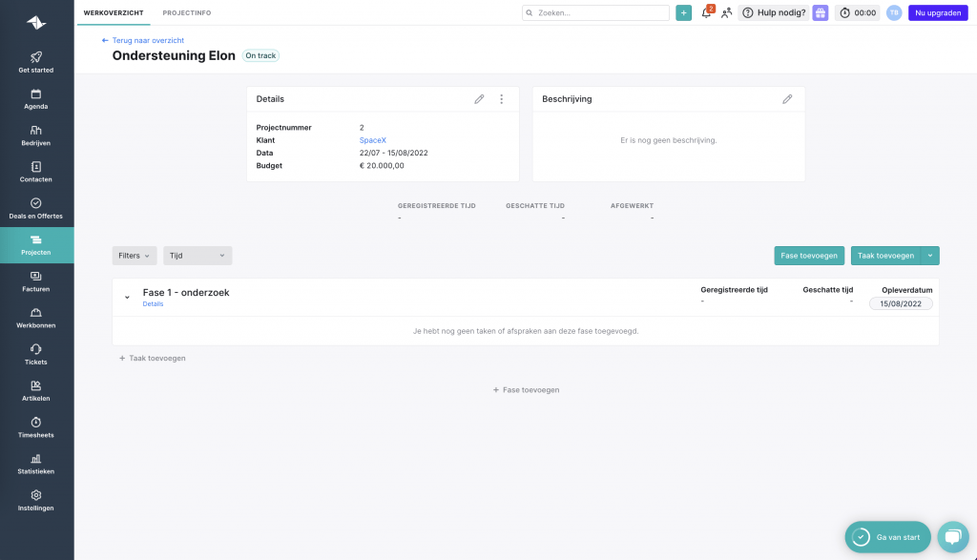Start the timer showing 00:00
This screenshot has height=560, width=977.
click(857, 12)
